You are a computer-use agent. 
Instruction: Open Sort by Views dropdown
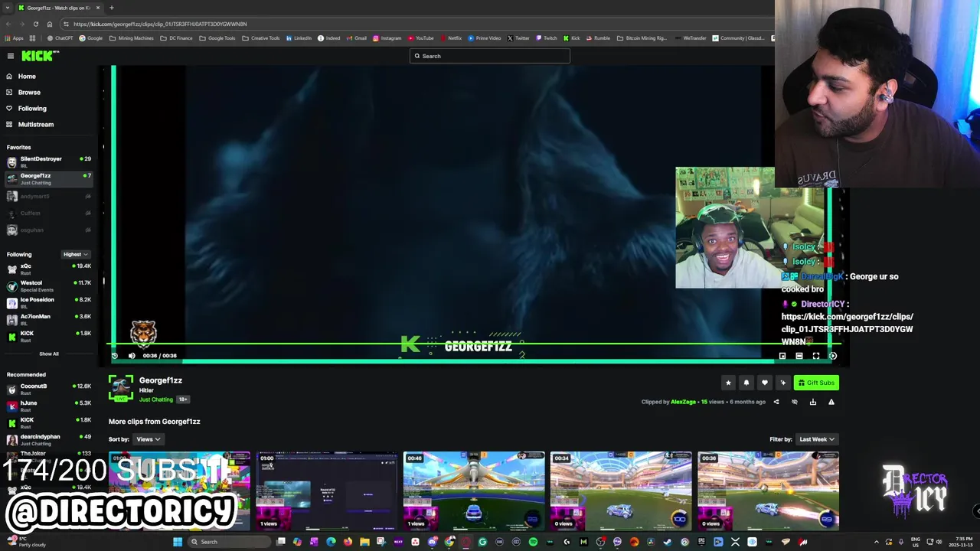148,439
